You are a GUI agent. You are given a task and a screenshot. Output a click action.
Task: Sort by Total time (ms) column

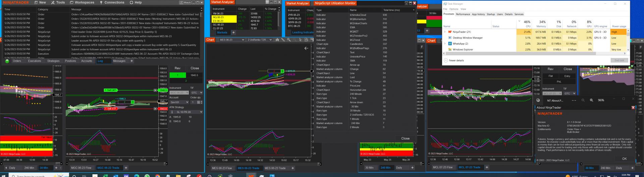pos(399,10)
